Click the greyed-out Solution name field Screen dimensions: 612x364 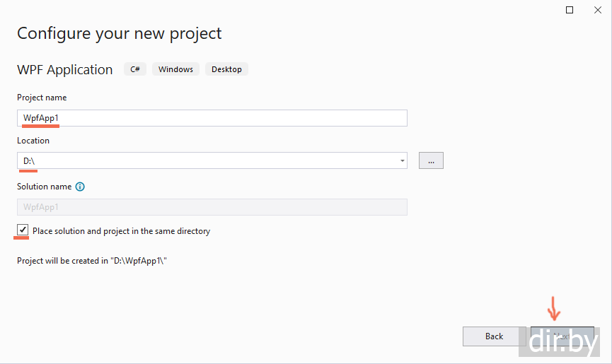coord(212,207)
